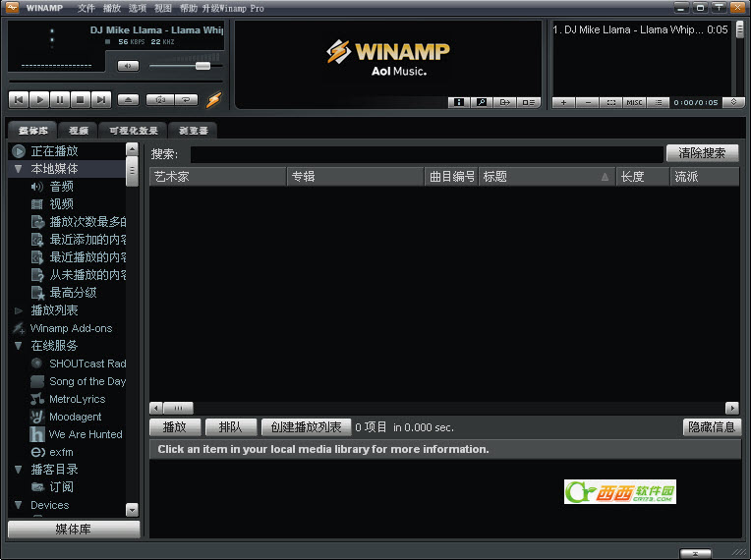Click the 排队 enqueue button
The image size is (751, 560).
pyautogui.click(x=231, y=427)
